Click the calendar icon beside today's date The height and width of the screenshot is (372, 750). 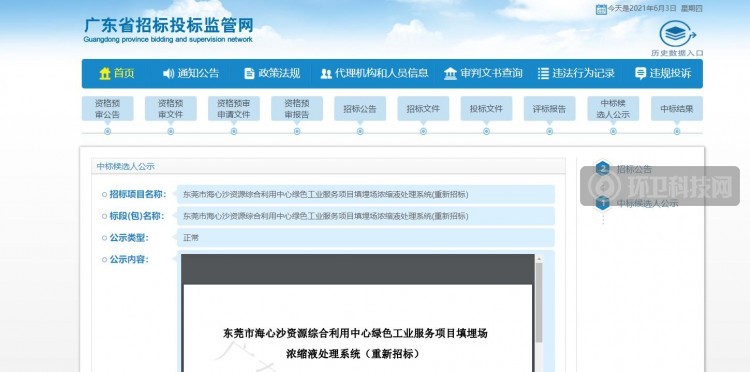[x=601, y=9]
